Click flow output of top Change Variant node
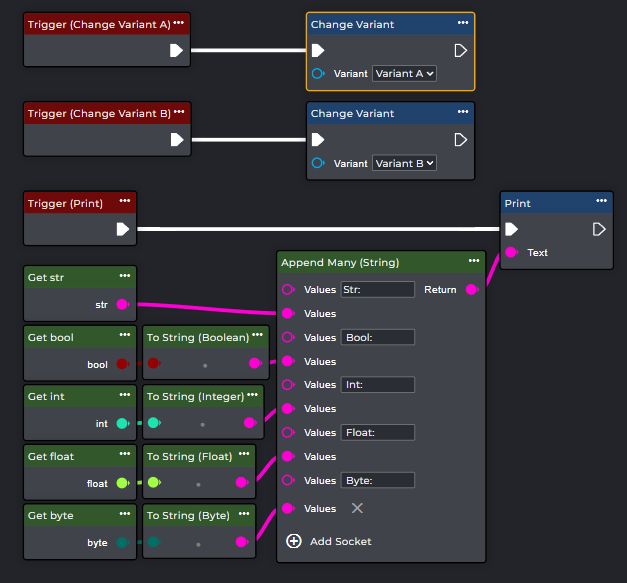The height and width of the screenshot is (583, 627). tap(461, 50)
